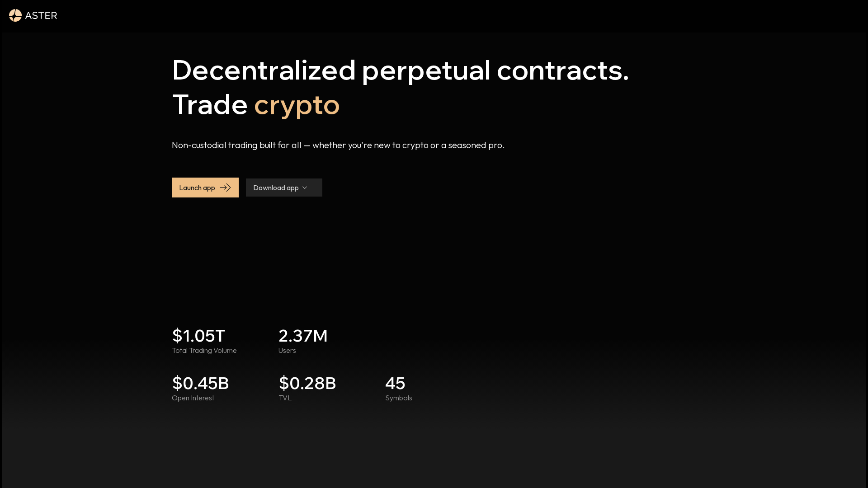Click the $0.45B statistic value
Screen dimensions: 868x488
click(x=200, y=383)
